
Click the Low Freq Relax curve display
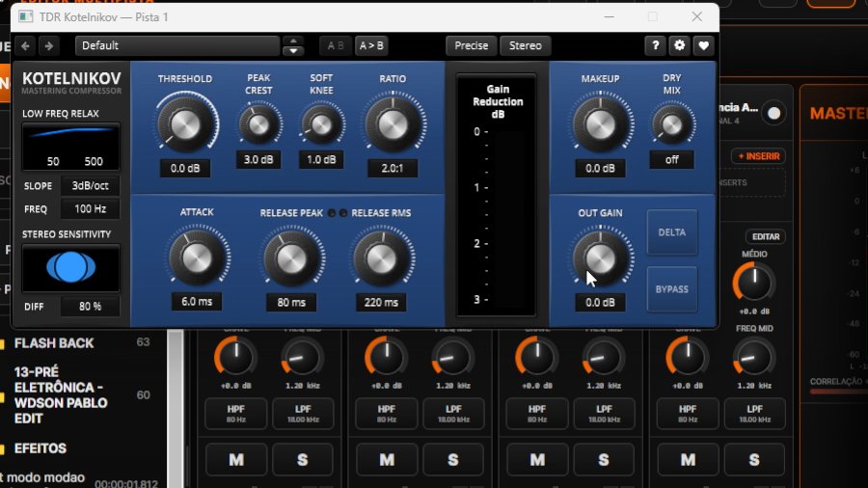70,147
